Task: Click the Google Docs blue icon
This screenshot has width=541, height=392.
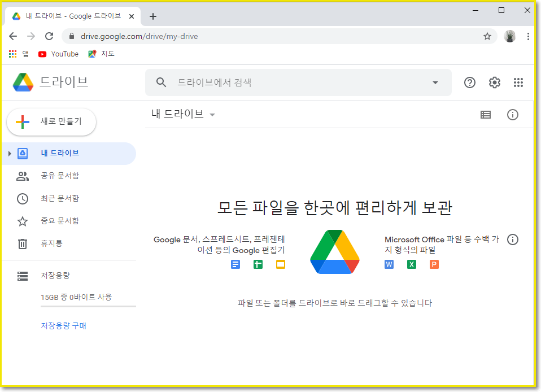Action: click(235, 265)
